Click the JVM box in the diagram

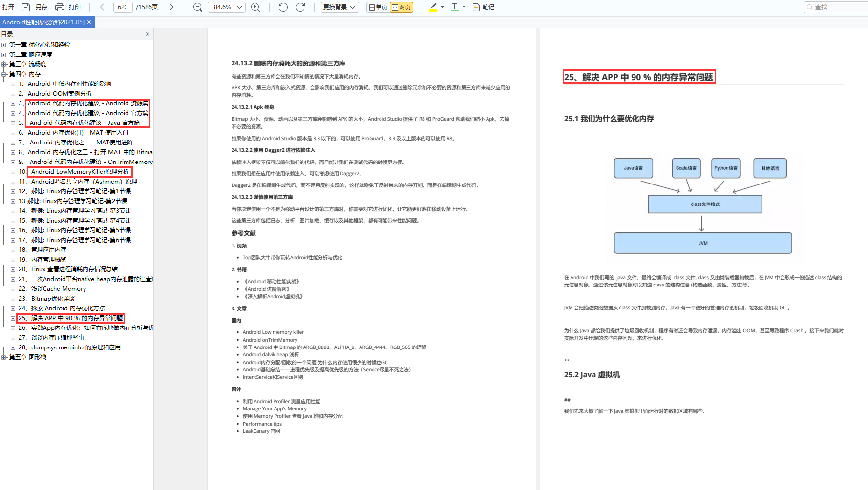point(703,243)
